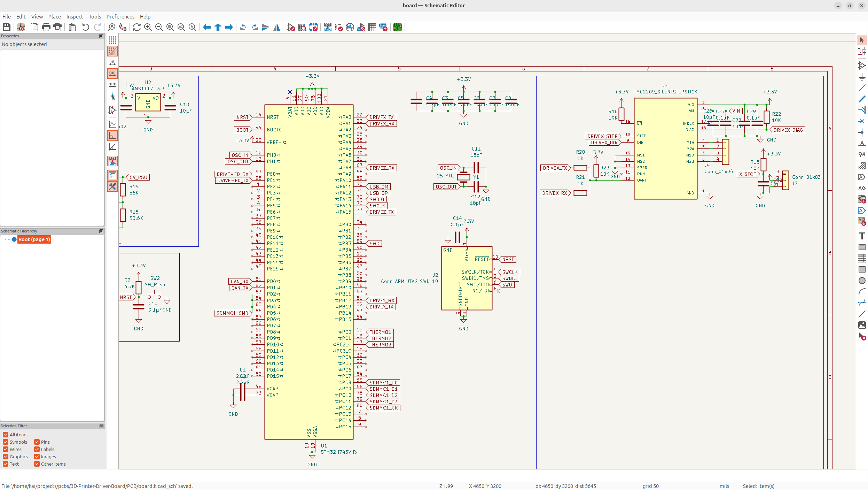868x490 pixels.
Task: Collapse the Schematic Hierarchy panel
Action: click(101, 231)
